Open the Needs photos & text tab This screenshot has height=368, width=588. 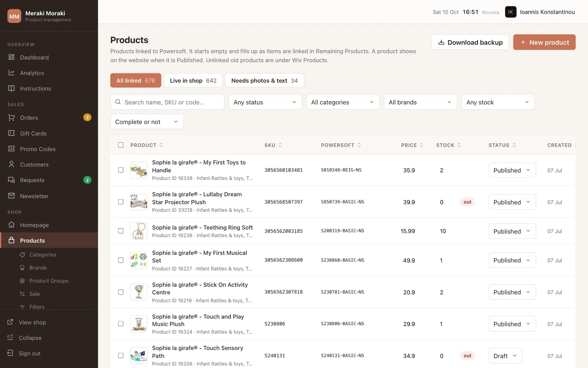(264, 80)
